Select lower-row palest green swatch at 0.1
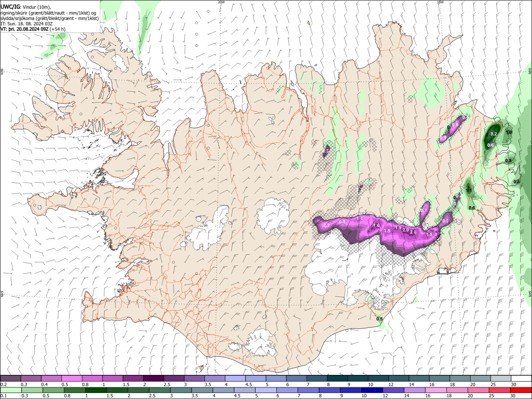This screenshot has height=399, width=532. (x=11, y=390)
